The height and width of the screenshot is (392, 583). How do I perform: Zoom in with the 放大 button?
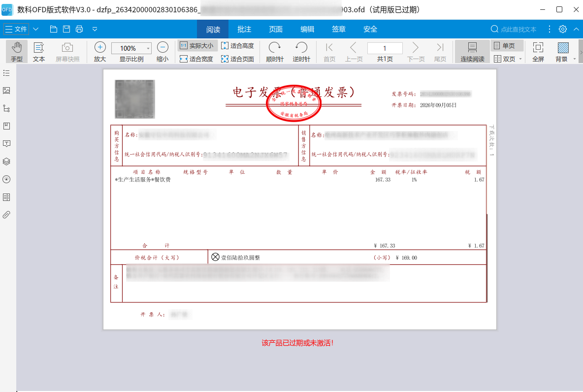click(x=100, y=51)
